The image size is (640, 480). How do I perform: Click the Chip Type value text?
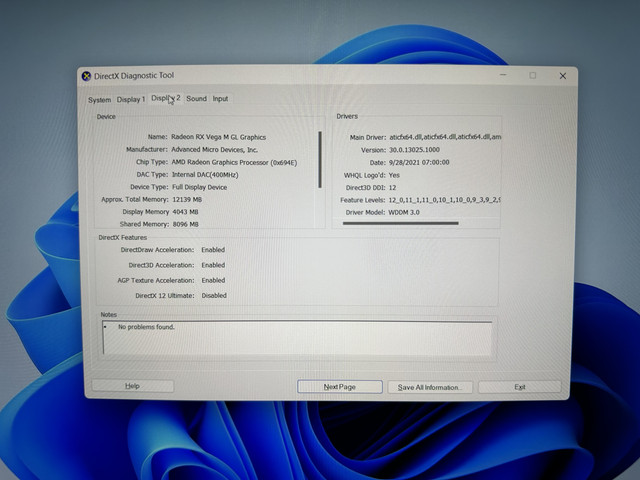[x=234, y=162]
